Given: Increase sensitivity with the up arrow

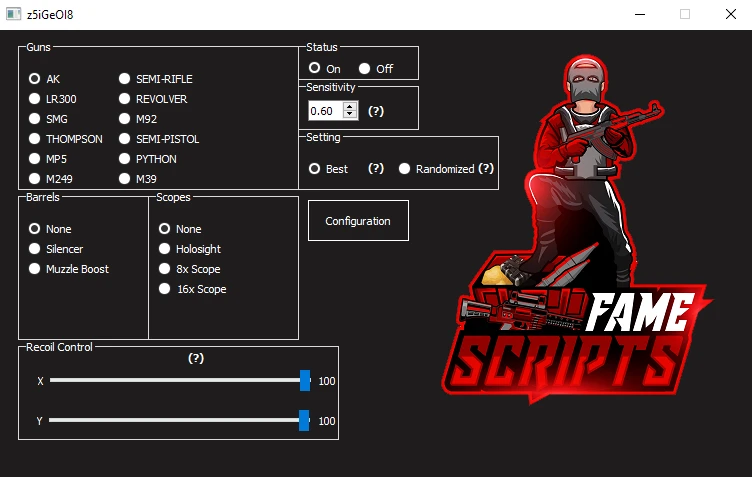Looking at the screenshot, I should coord(350,106).
